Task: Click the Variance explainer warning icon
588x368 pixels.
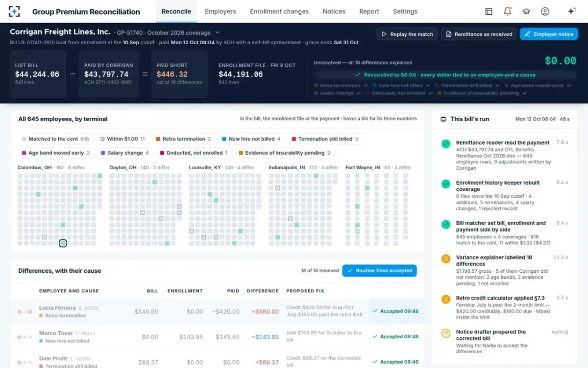Action: click(446, 259)
